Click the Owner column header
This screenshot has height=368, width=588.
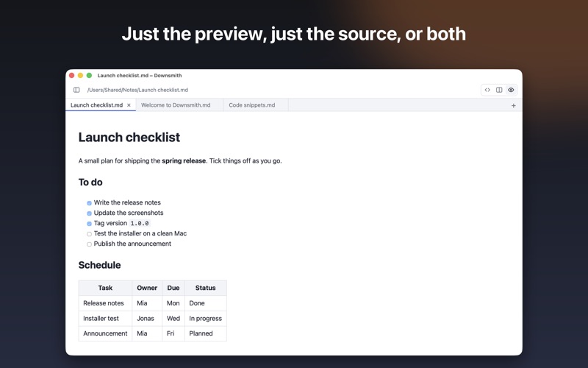pyautogui.click(x=147, y=288)
